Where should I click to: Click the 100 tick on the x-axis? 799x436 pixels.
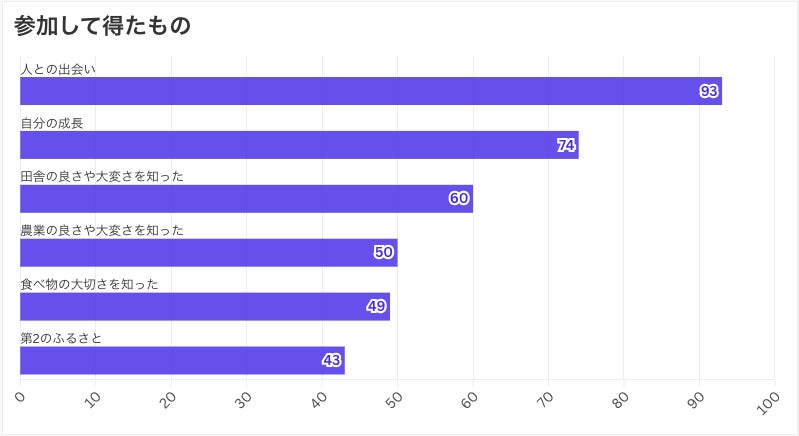click(x=768, y=403)
